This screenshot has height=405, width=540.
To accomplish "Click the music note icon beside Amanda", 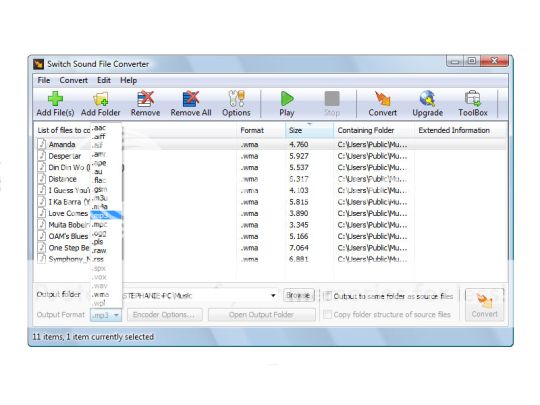I will click(x=42, y=144).
